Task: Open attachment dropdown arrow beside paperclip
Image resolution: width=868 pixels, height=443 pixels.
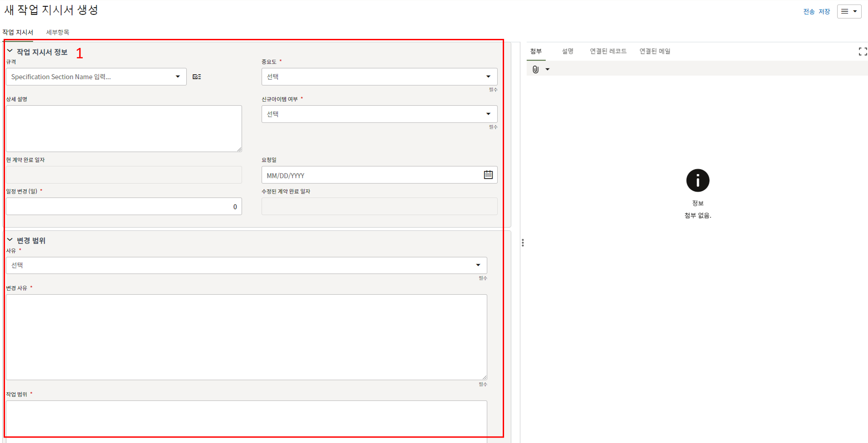Action: [547, 69]
